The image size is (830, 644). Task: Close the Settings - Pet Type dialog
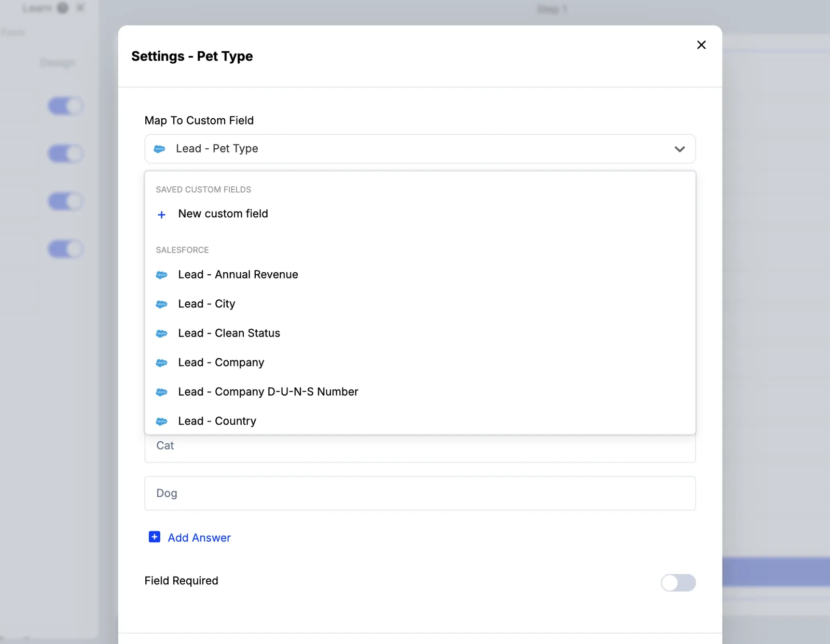point(701,45)
